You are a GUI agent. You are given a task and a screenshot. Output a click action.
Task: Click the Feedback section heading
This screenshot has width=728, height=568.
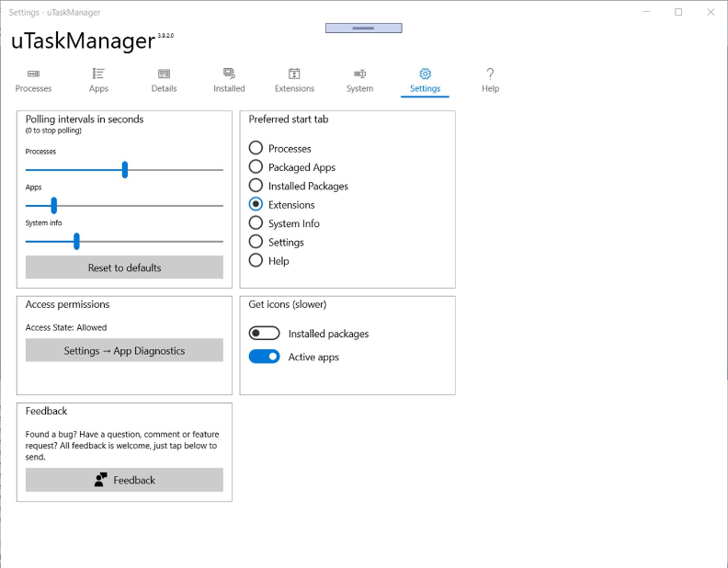[x=47, y=411]
